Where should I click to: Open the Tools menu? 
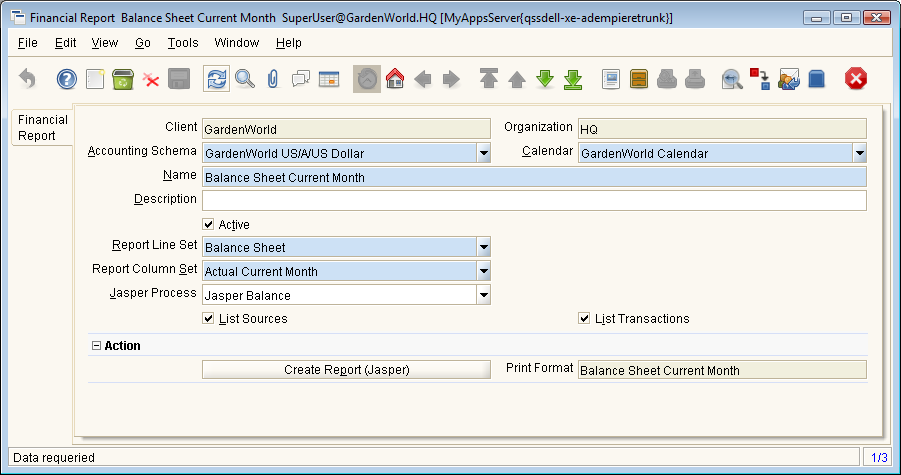pyautogui.click(x=183, y=43)
